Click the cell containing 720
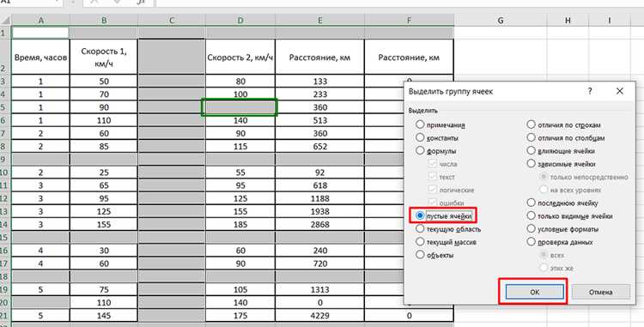The height and width of the screenshot is (327, 644). tap(319, 263)
